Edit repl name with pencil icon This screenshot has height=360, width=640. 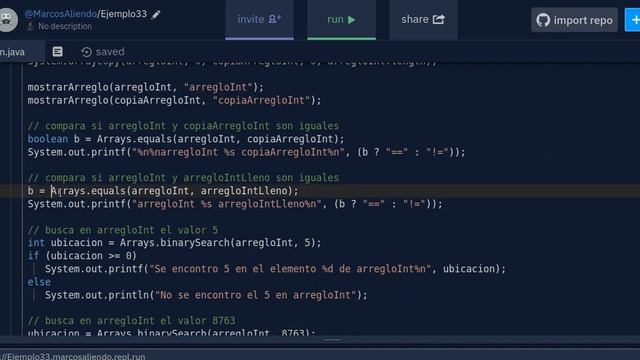[156, 15]
